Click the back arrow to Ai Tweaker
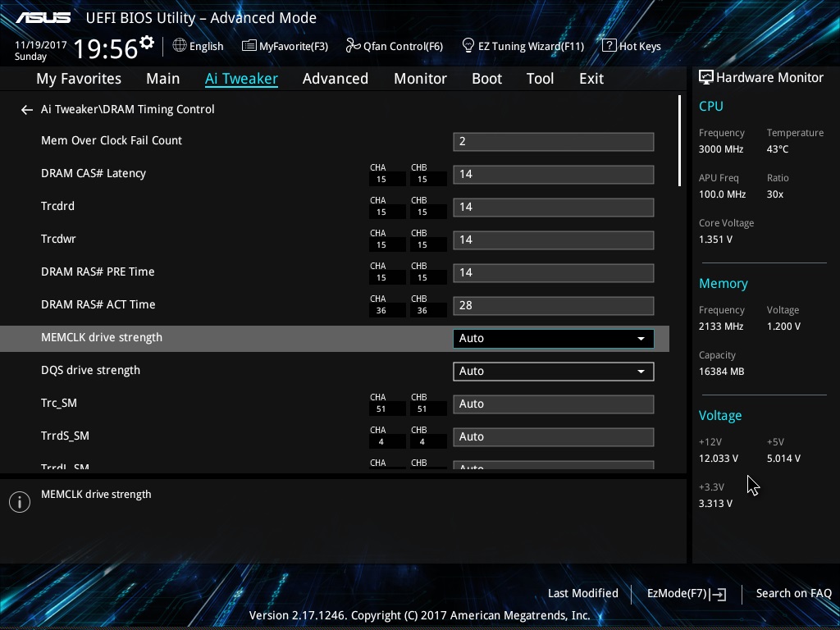 tap(27, 110)
